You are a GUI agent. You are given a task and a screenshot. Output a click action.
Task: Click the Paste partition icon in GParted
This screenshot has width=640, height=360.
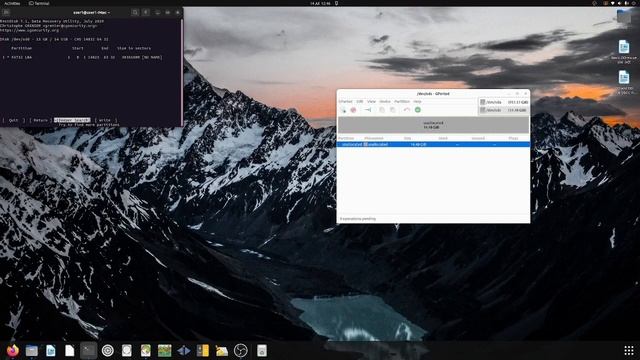point(393,110)
